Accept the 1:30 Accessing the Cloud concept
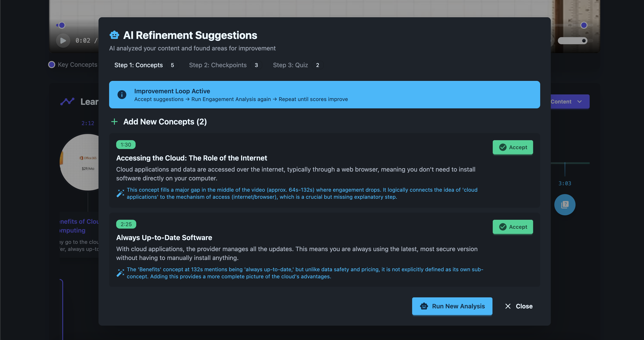The image size is (644, 340). [513, 147]
